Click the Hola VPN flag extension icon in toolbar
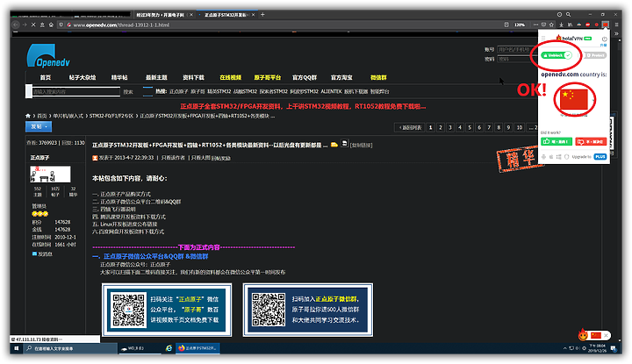This screenshot has width=632, height=364. point(606,25)
